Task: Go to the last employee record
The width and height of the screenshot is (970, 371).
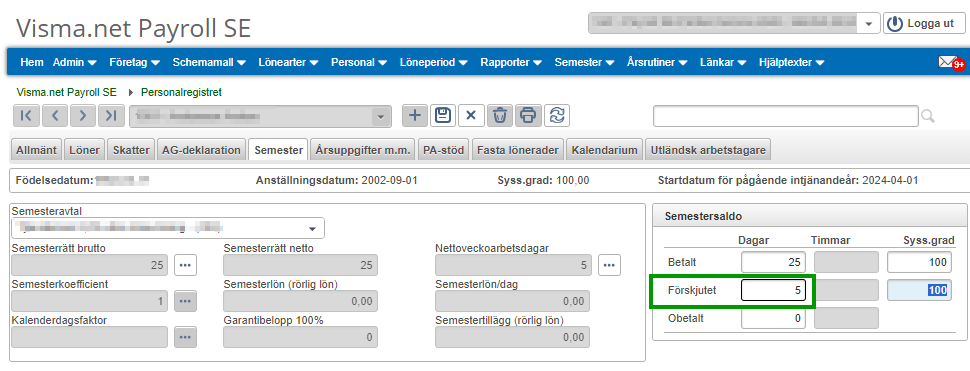Action: pyautogui.click(x=111, y=115)
